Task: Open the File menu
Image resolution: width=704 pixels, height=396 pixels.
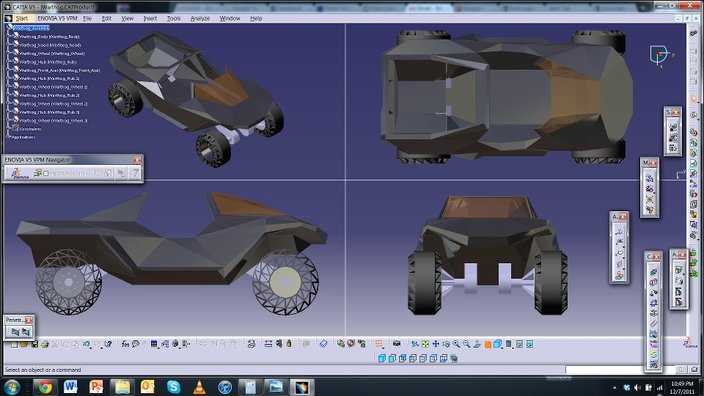Action: point(87,18)
